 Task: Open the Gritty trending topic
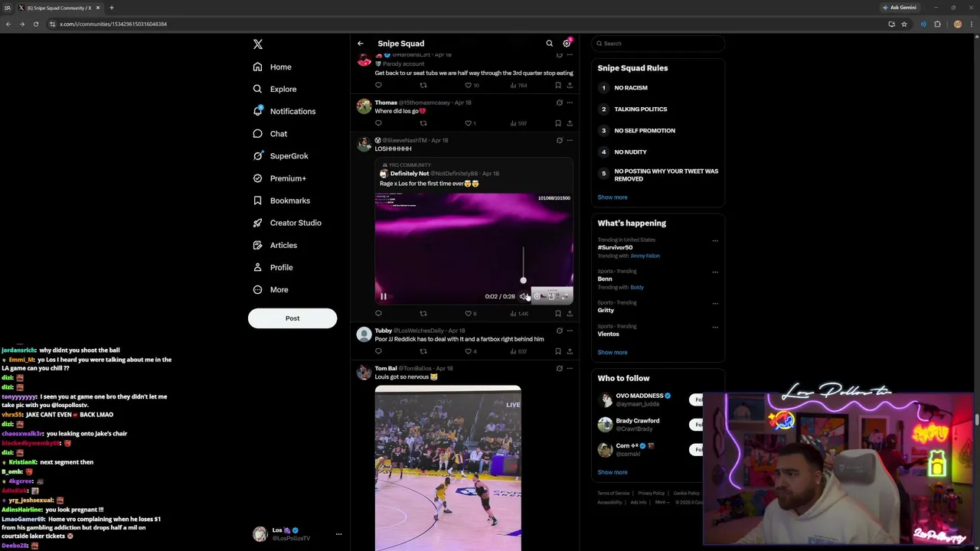coord(606,310)
